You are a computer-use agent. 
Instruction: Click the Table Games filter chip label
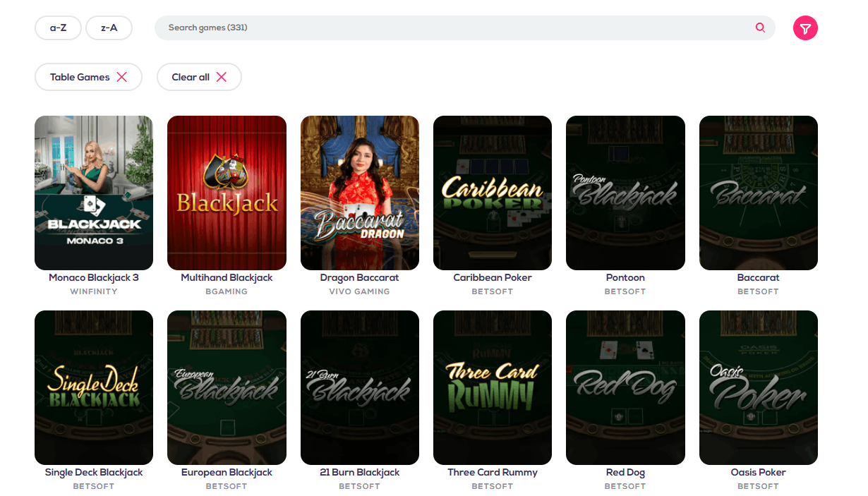[x=80, y=77]
